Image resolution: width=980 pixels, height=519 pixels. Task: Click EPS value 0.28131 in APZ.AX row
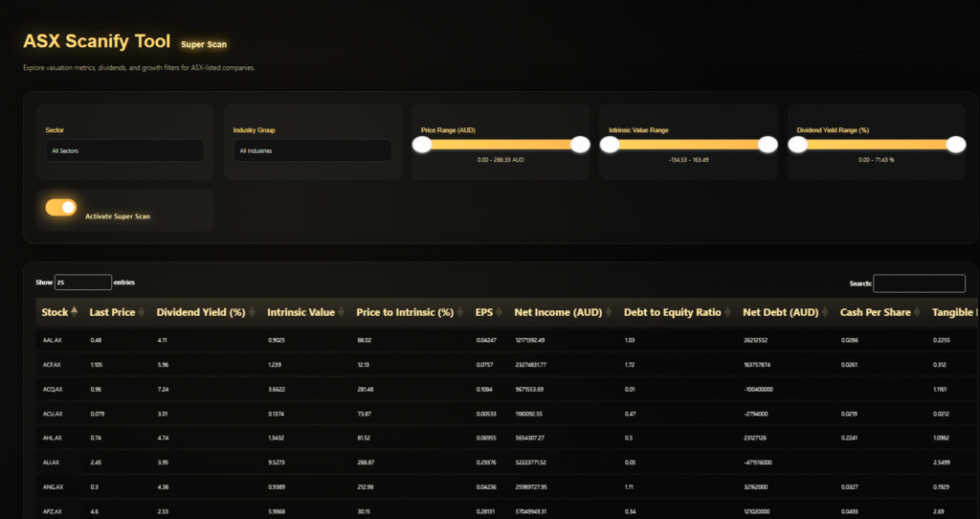click(x=484, y=511)
